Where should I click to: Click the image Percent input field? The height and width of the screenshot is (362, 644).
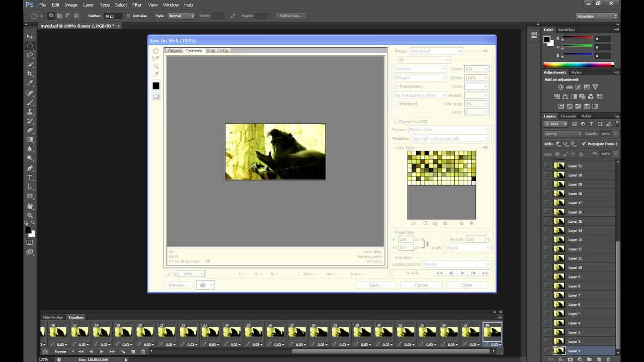pos(476,239)
